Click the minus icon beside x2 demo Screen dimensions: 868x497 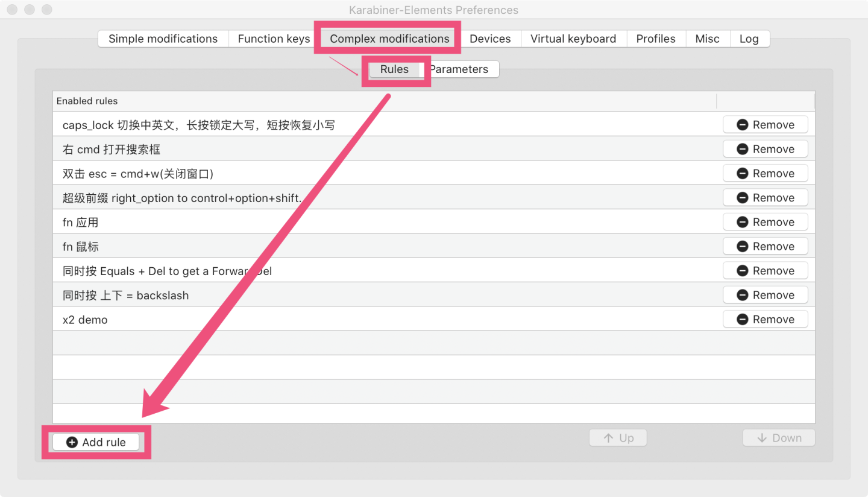pyautogui.click(x=743, y=318)
